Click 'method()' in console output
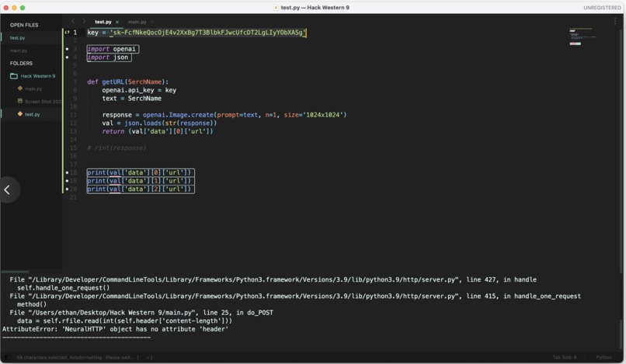This screenshot has width=626, height=364. 32,304
